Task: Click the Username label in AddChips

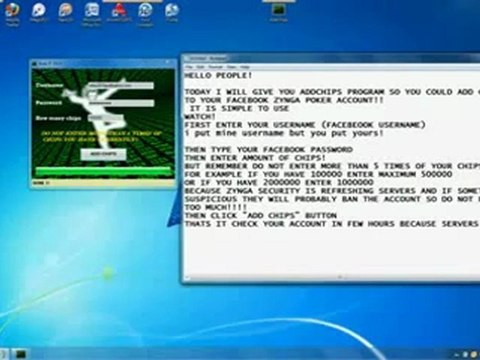Action: click(x=49, y=85)
